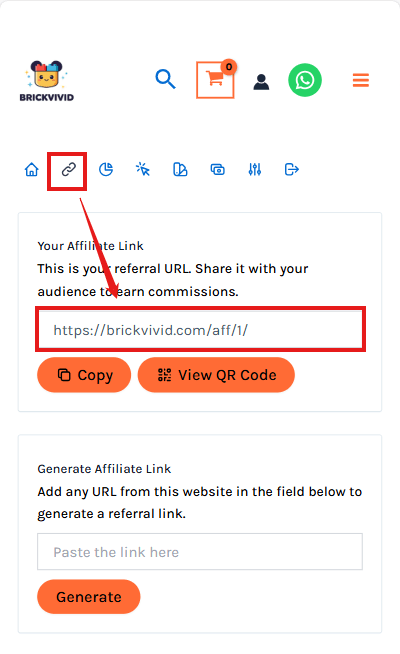Launch the WhatsApp chat button
The width and height of the screenshot is (400, 654).
click(305, 80)
